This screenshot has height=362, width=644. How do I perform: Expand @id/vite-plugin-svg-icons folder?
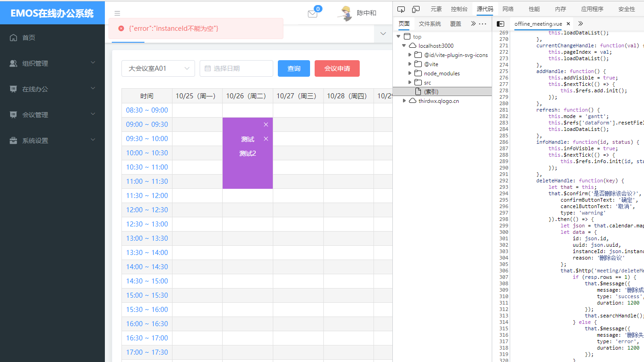pos(409,55)
